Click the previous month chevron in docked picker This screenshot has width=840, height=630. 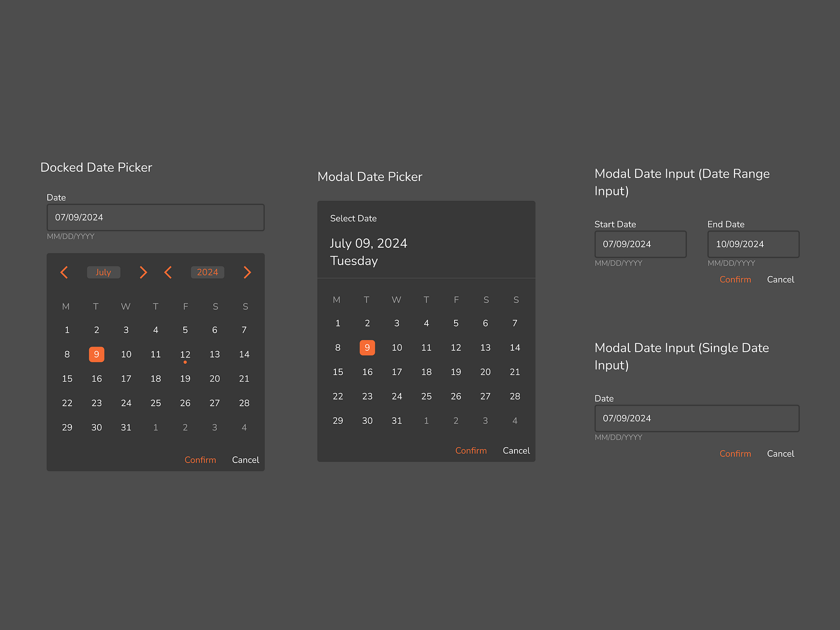(x=64, y=272)
